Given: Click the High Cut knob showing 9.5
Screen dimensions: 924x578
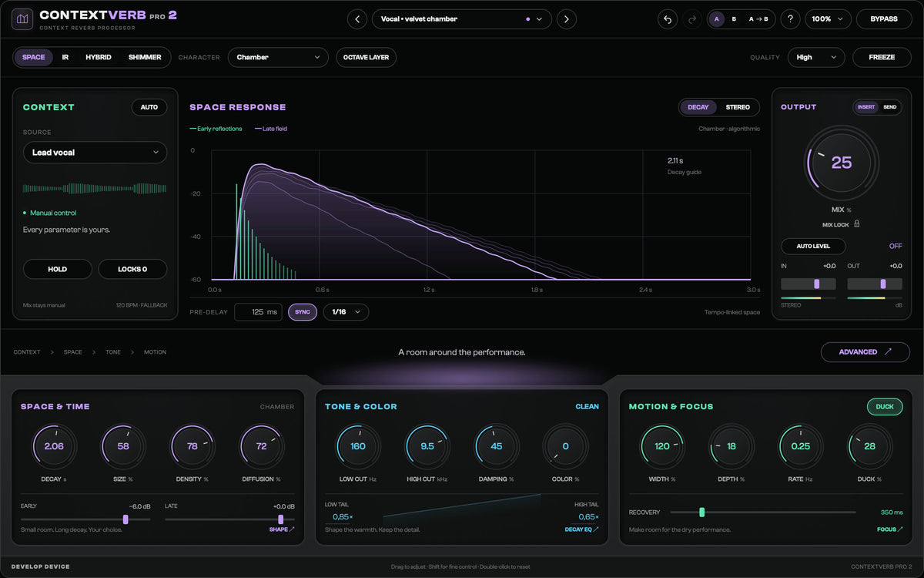Looking at the screenshot, I should (x=427, y=446).
